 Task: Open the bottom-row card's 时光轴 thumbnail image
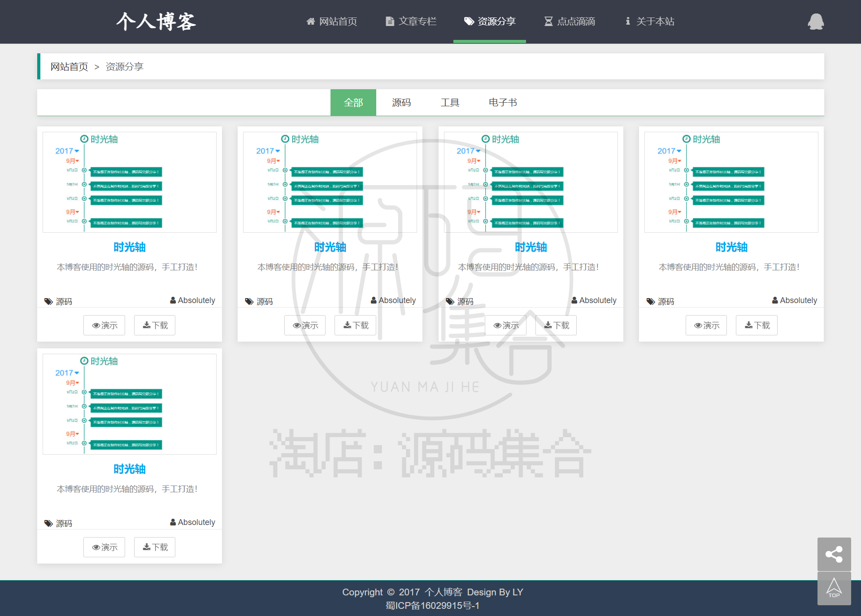[x=130, y=404]
